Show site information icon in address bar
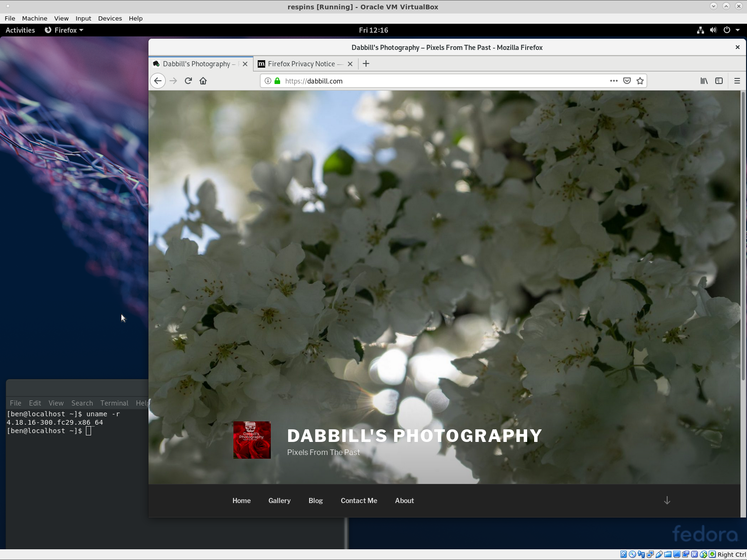The image size is (747, 560). pyautogui.click(x=268, y=81)
